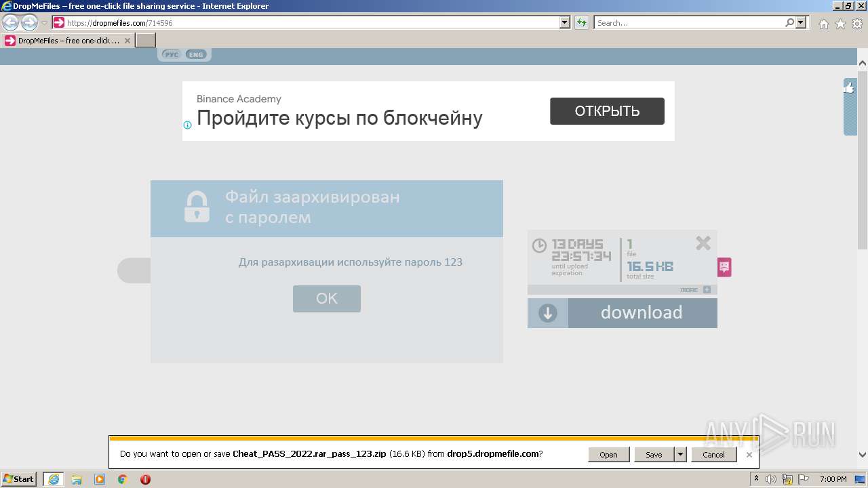The image size is (868, 488).
Task: Click the clock expiration icon
Action: tap(539, 245)
